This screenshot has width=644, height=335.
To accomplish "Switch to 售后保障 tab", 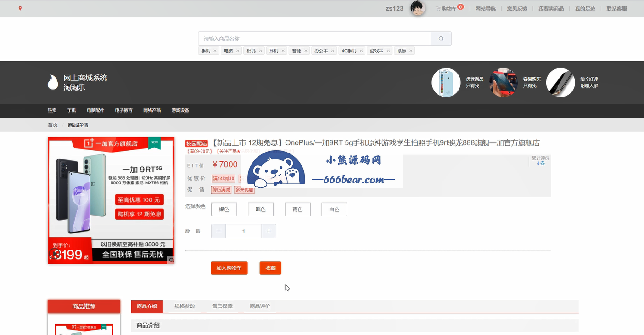I will click(x=222, y=306).
